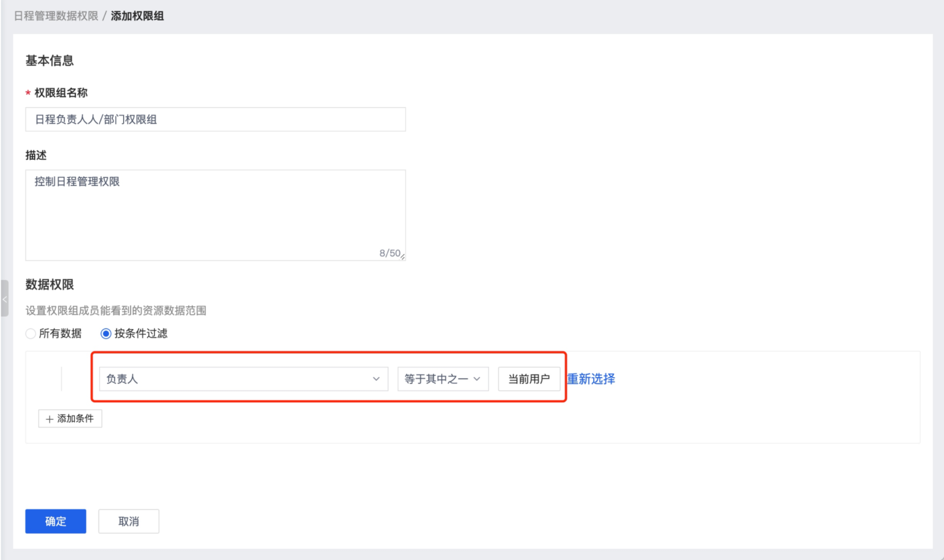This screenshot has width=944, height=560.
Task: Select the 所有数据 radio button
Action: click(x=31, y=334)
